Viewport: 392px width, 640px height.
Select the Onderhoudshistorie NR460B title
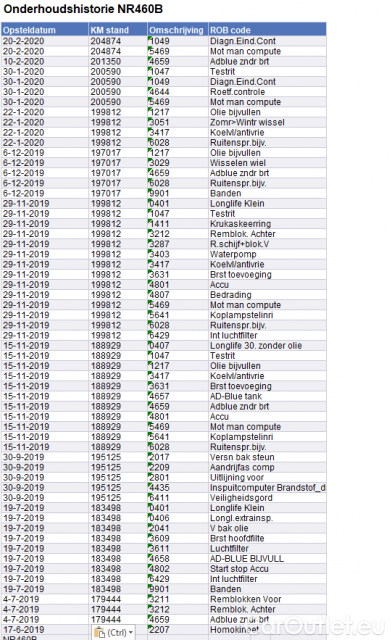tap(83, 9)
